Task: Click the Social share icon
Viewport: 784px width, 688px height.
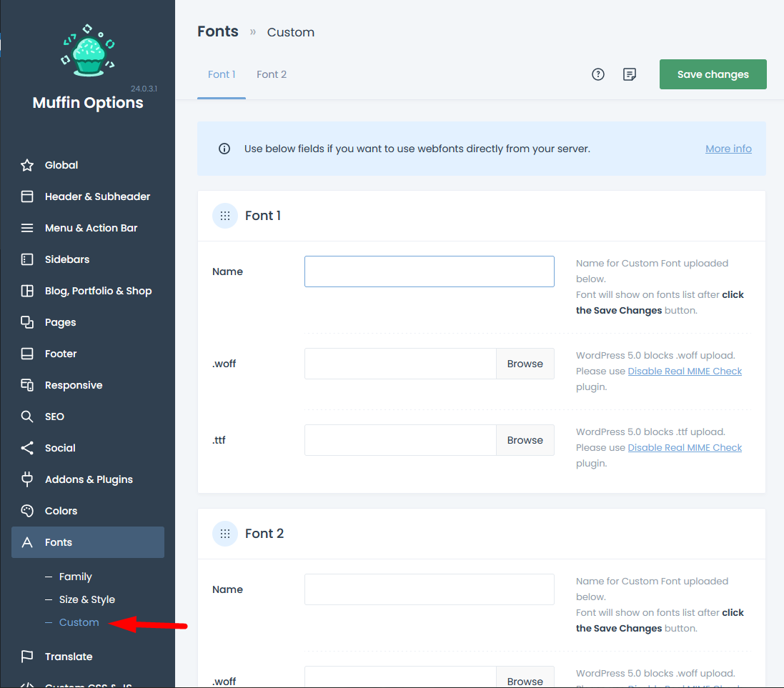Action: point(27,448)
